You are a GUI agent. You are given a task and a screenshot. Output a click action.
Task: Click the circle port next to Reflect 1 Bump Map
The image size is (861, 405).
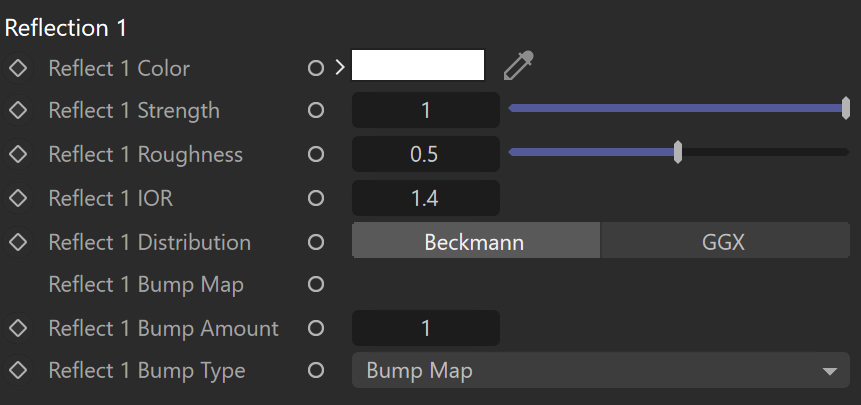click(316, 284)
